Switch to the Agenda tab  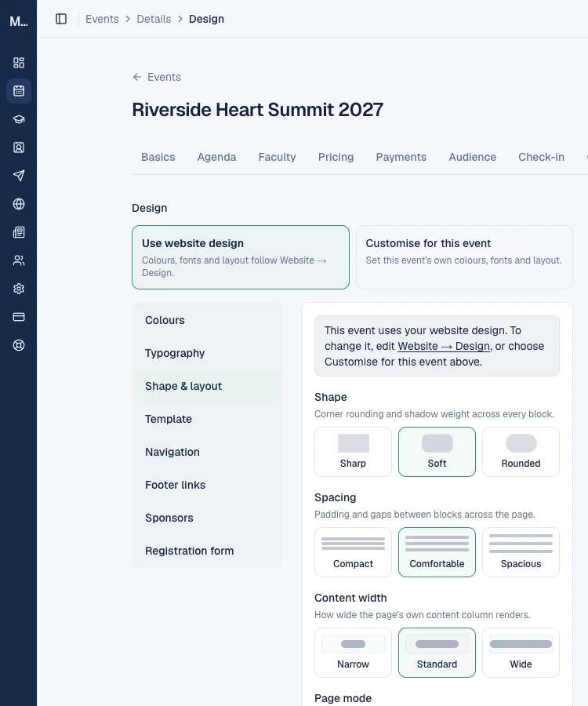pos(216,157)
